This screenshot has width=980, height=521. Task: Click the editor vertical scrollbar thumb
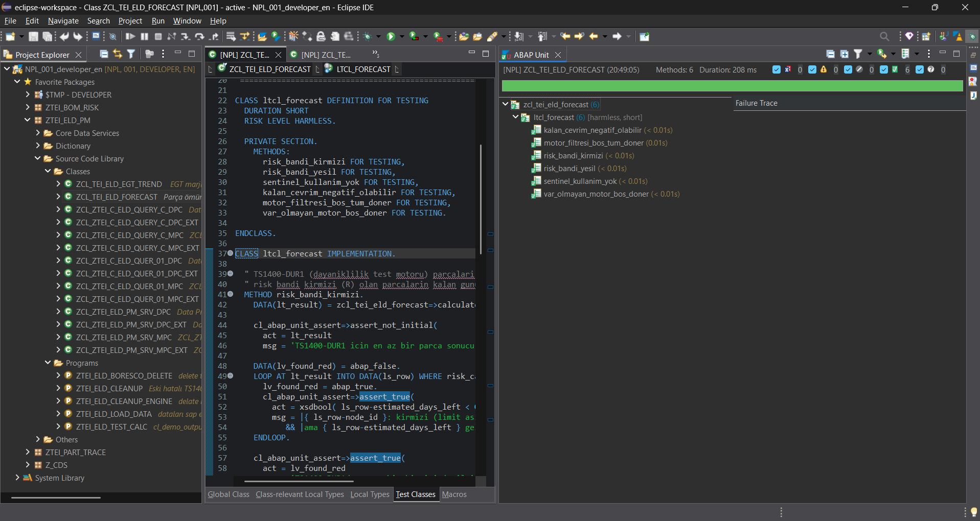[x=481, y=199]
